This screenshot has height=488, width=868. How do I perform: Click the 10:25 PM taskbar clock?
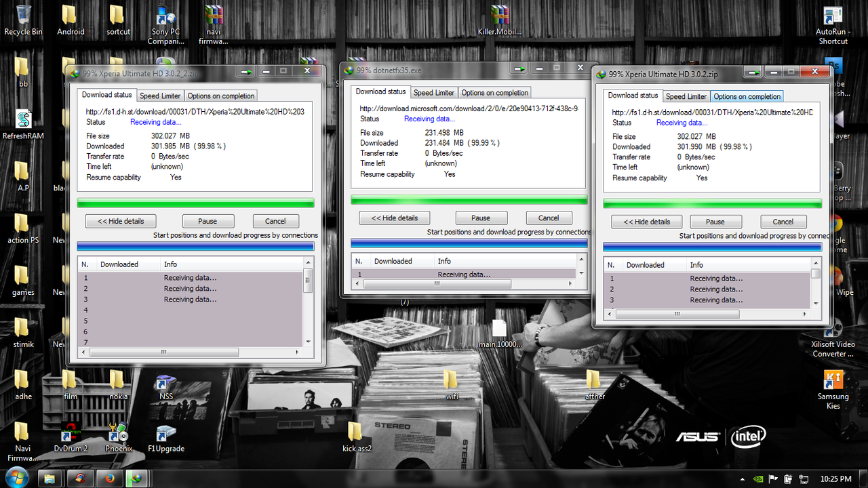click(835, 479)
